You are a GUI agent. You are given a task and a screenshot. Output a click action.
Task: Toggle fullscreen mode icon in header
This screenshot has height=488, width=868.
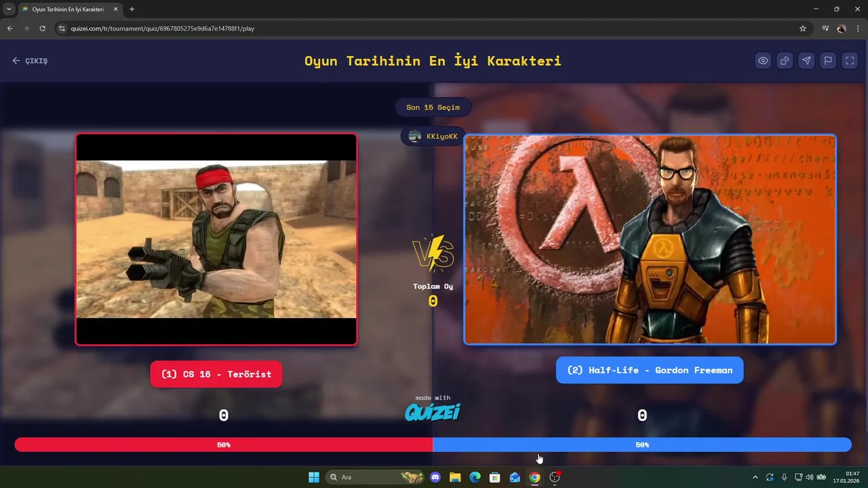pyautogui.click(x=850, y=60)
